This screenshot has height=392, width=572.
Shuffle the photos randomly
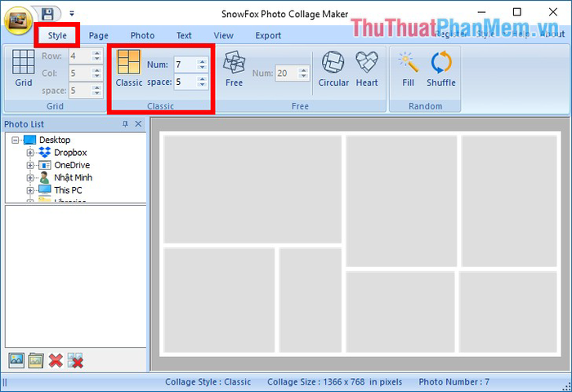point(441,68)
